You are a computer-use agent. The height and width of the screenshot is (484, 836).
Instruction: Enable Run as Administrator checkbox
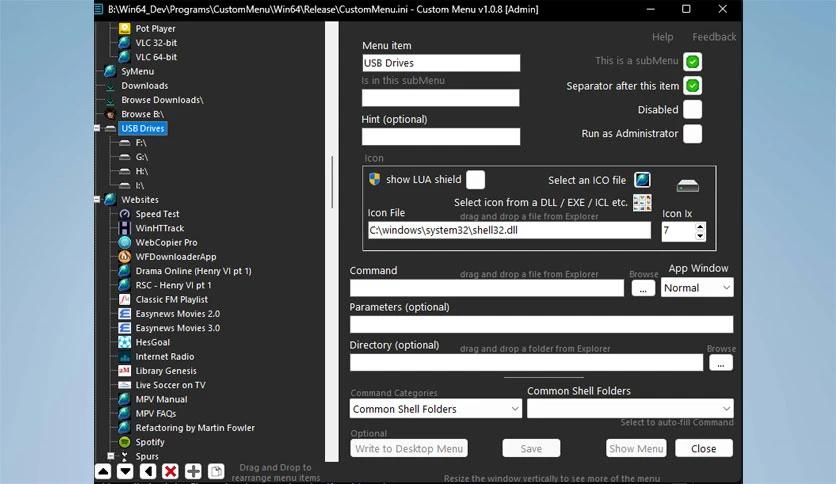[693, 133]
